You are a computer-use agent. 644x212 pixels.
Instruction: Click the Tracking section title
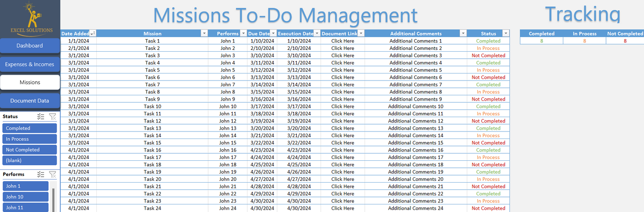pyautogui.click(x=582, y=13)
